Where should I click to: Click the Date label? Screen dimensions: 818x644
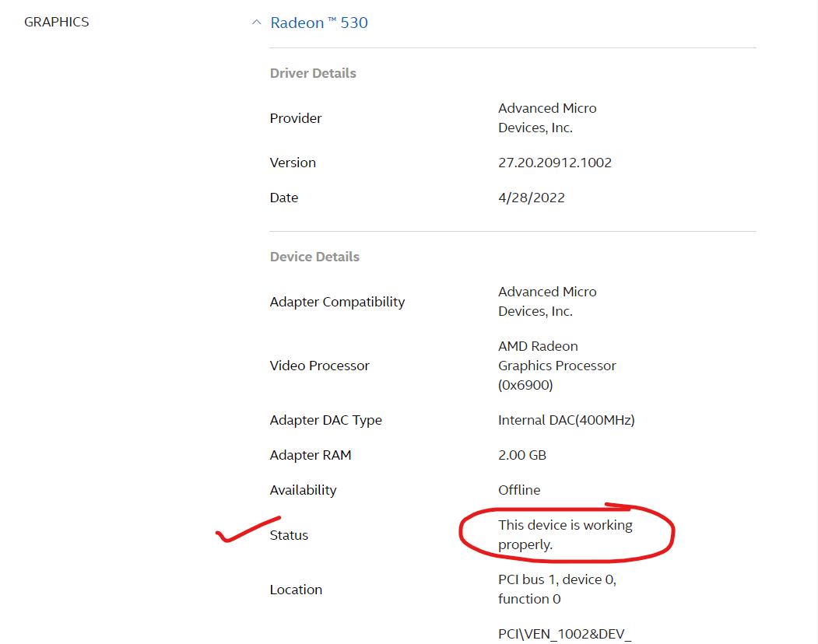tap(284, 198)
